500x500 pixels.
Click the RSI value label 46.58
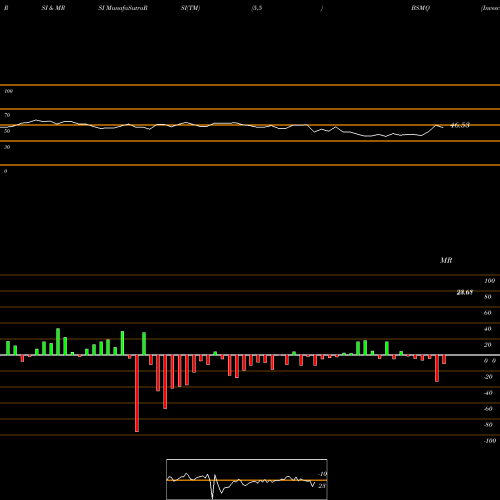[460, 125]
